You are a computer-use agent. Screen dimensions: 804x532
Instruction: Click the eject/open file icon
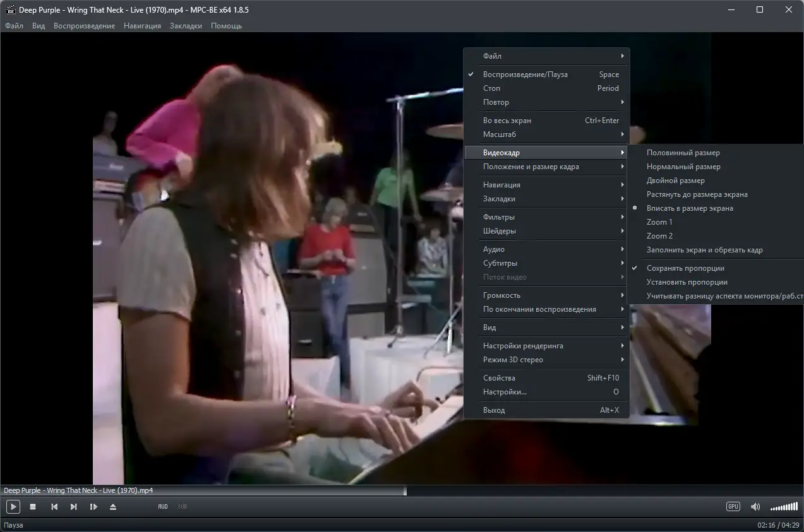pos(113,507)
